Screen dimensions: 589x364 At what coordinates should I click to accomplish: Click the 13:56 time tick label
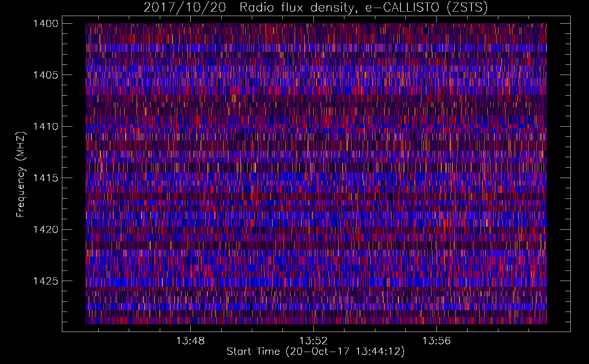pos(436,341)
